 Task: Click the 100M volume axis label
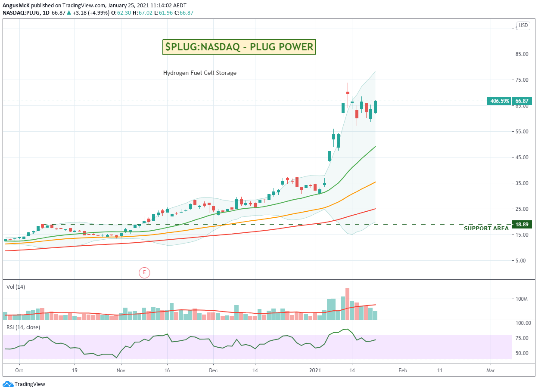(522, 299)
